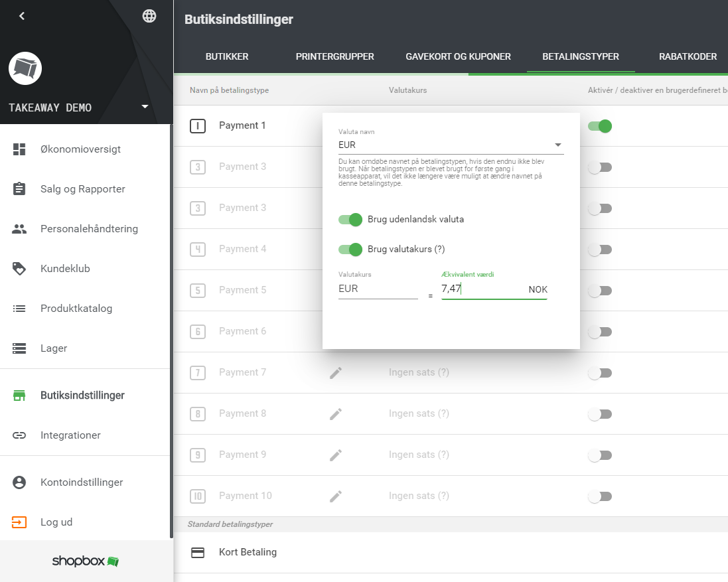This screenshot has height=582, width=728.
Task: Switch to PRINTERGRUPPER tab
Action: tap(334, 56)
